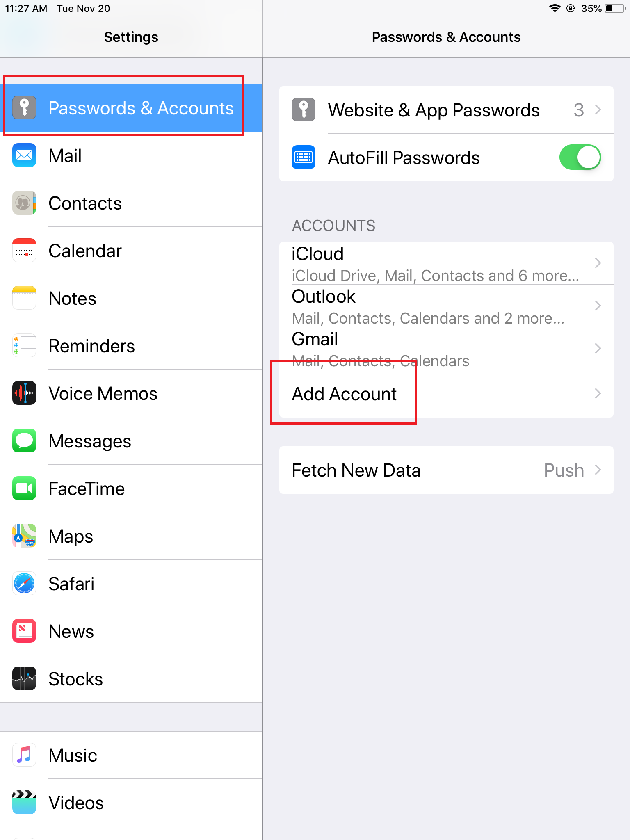Expand iCloud account details chevron
The height and width of the screenshot is (840, 630).
click(598, 263)
